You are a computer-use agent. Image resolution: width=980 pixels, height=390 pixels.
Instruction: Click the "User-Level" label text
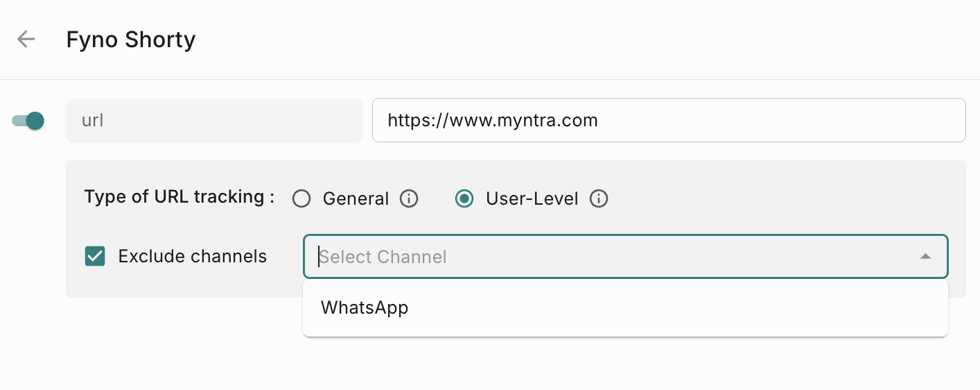pos(532,199)
